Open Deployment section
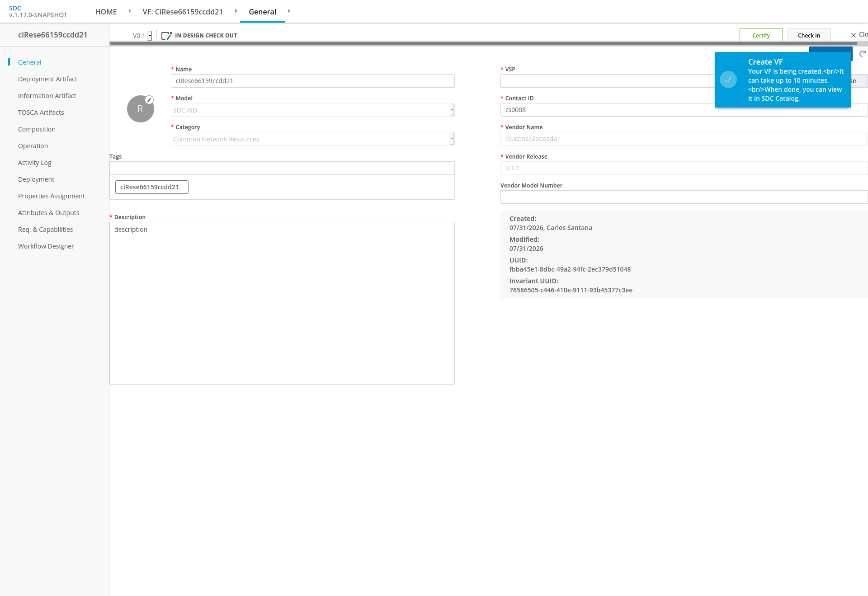Screen dimensions: 868x596 coord(36,179)
